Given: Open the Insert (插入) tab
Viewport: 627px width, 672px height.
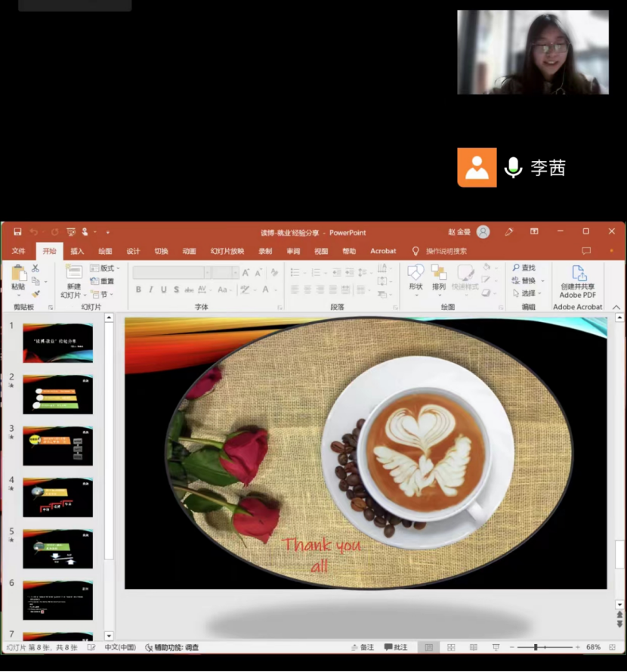Looking at the screenshot, I should [x=77, y=251].
